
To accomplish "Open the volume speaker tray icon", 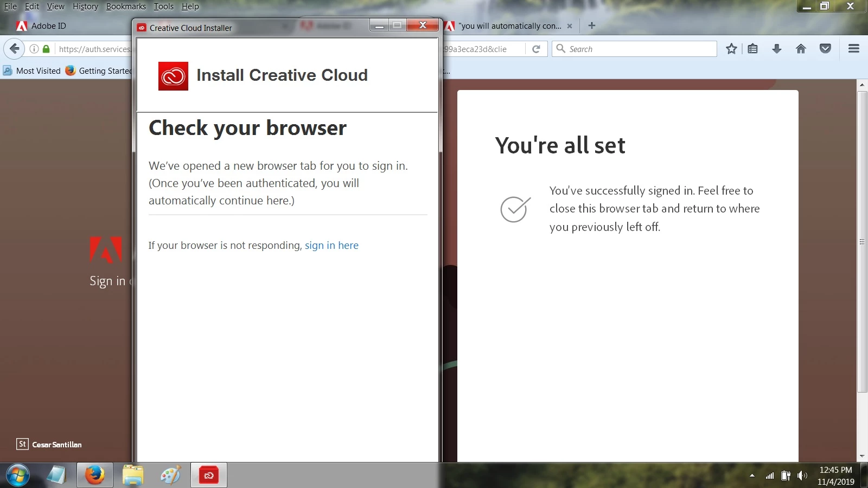I will [x=802, y=476].
